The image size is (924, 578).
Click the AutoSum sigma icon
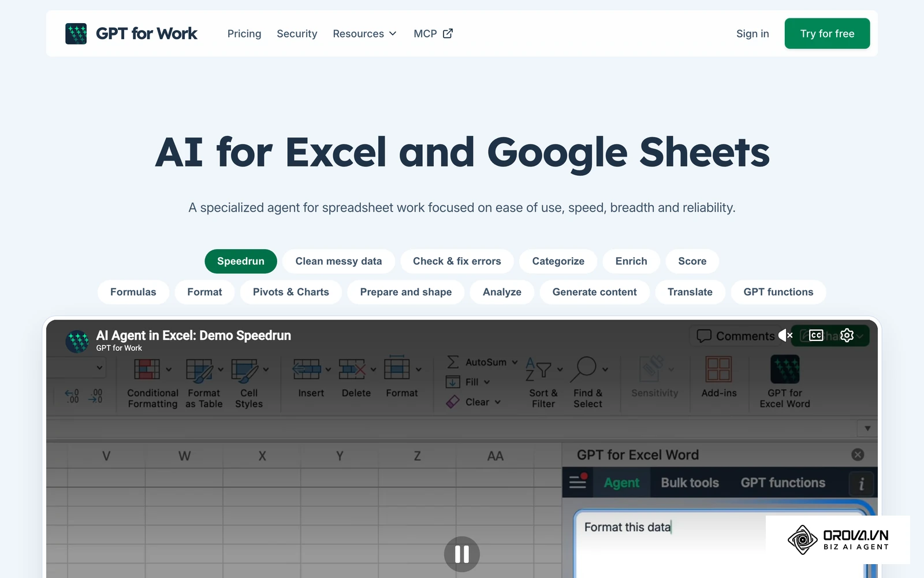point(453,362)
